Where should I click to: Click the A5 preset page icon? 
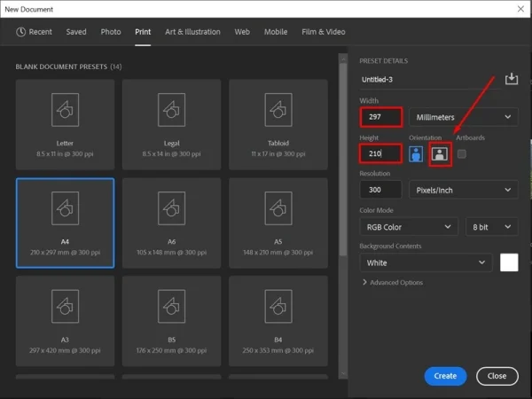click(x=278, y=208)
